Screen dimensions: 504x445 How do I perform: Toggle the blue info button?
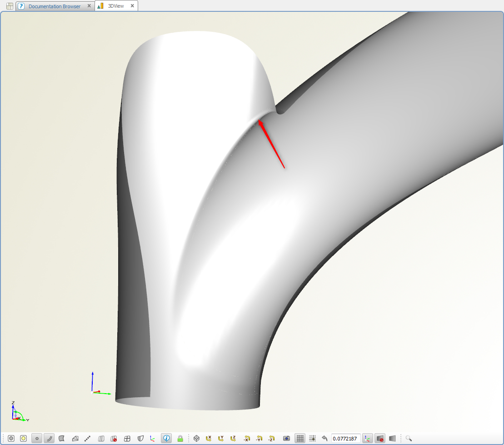[x=166, y=438]
